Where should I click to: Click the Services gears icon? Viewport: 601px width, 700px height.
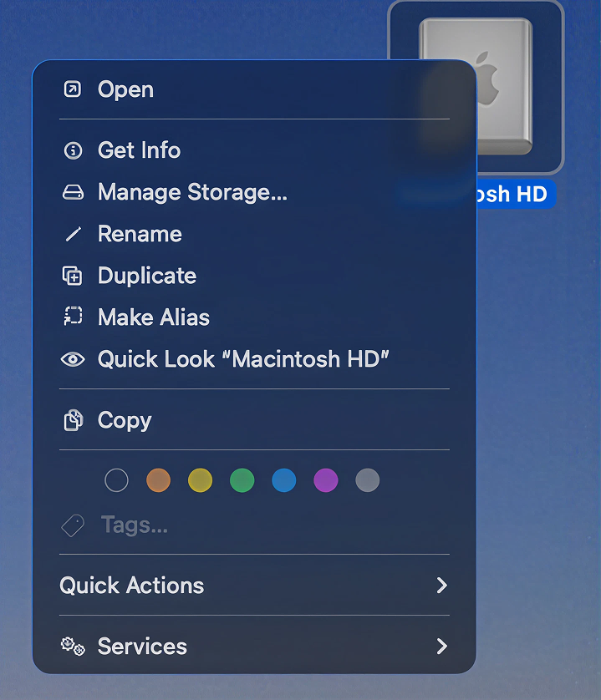(x=73, y=646)
